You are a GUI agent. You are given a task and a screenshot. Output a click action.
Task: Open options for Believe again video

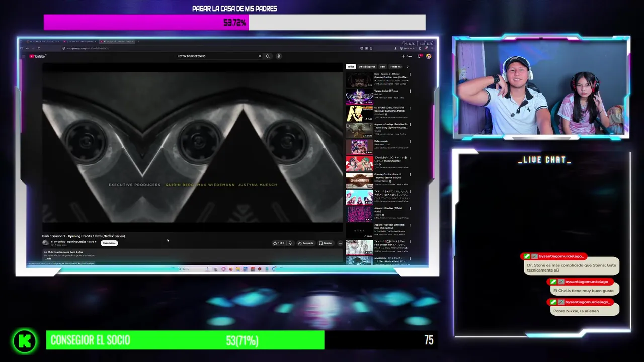(410, 141)
